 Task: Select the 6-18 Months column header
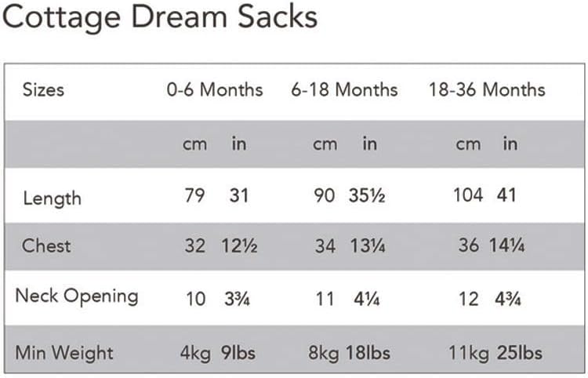[345, 89]
